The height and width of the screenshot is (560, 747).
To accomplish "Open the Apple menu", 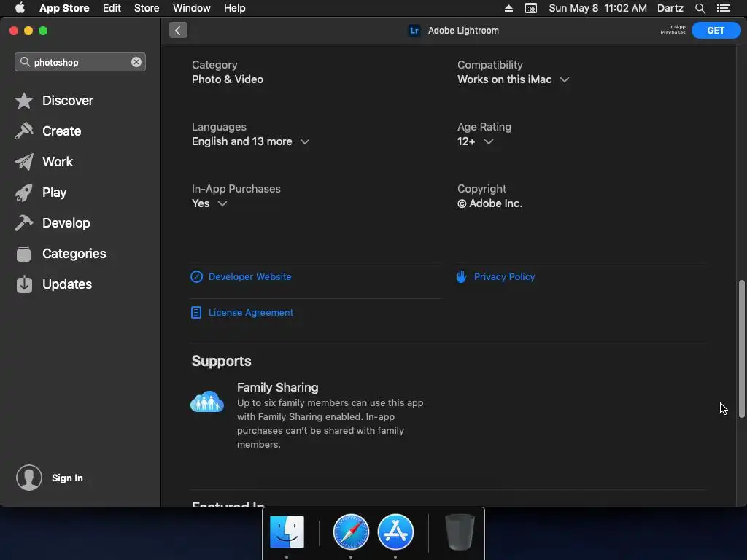I will [20, 8].
